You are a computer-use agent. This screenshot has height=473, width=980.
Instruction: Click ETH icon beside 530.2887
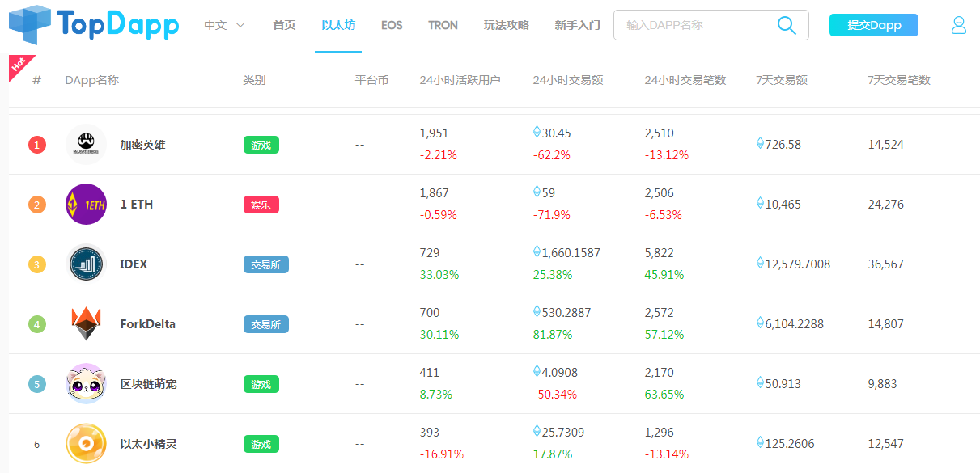(x=537, y=311)
